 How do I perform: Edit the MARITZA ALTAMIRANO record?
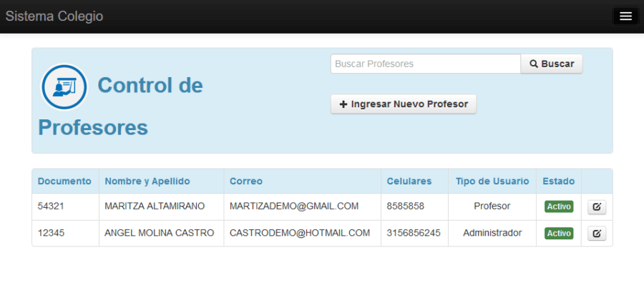tap(597, 207)
